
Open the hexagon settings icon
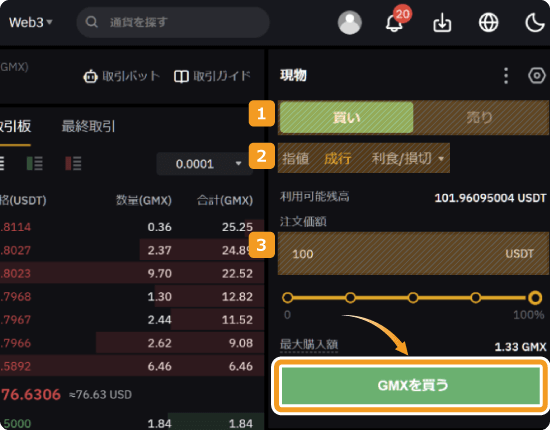tap(537, 76)
